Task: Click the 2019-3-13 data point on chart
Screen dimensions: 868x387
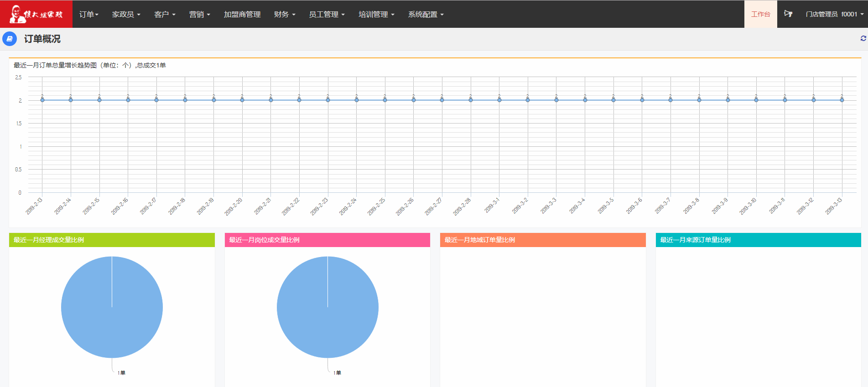Action: coord(842,100)
